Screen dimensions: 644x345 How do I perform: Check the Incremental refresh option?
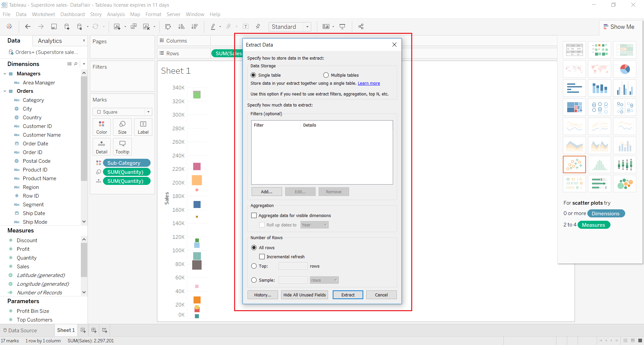tap(262, 256)
